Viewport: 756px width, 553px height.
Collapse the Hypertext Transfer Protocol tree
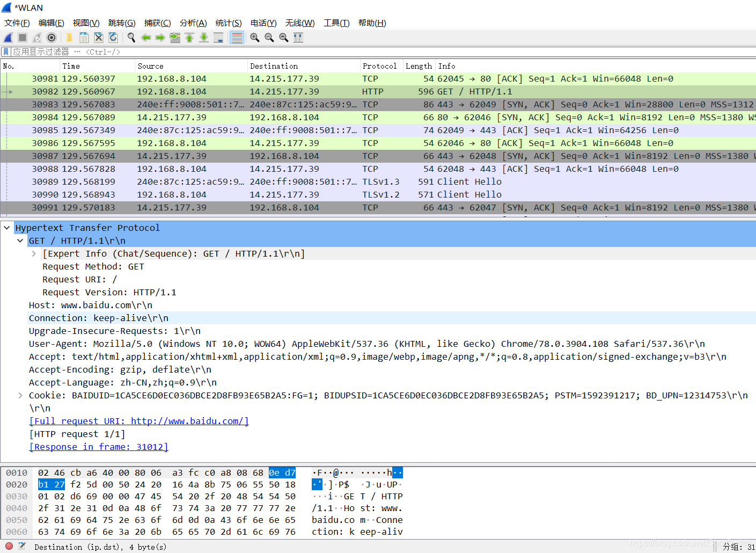click(7, 228)
